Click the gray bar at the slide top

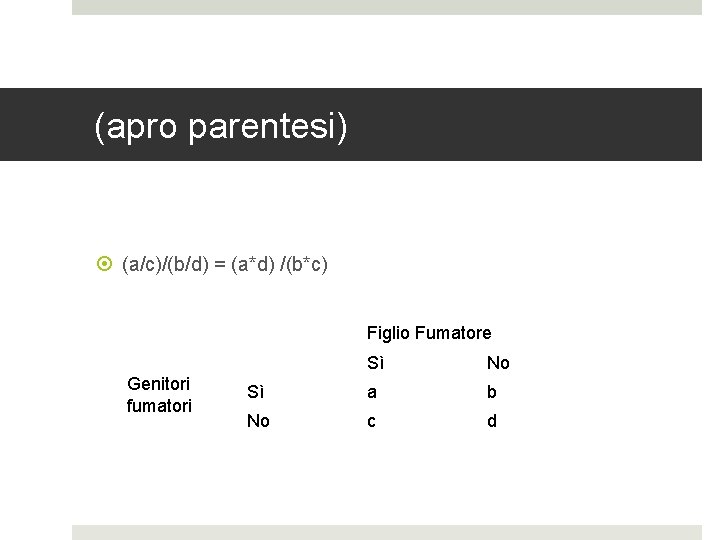click(x=387, y=7)
